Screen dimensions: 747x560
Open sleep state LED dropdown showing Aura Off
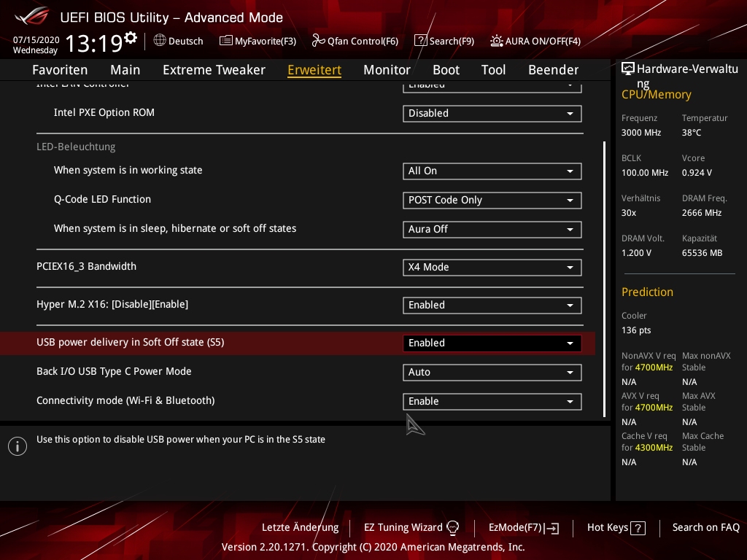[x=492, y=229]
